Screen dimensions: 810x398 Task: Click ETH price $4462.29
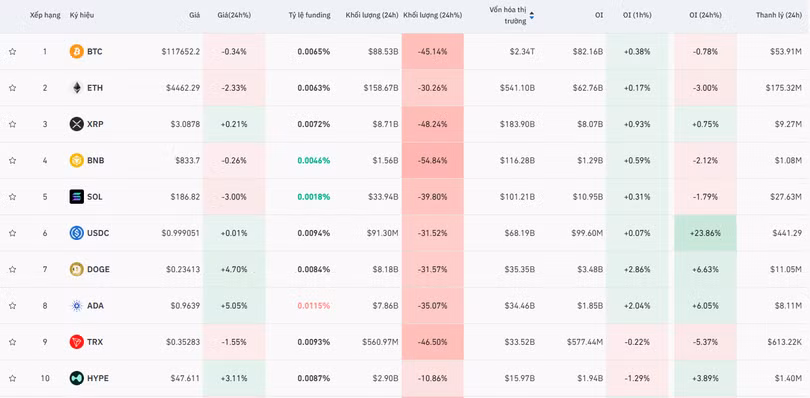(183, 88)
